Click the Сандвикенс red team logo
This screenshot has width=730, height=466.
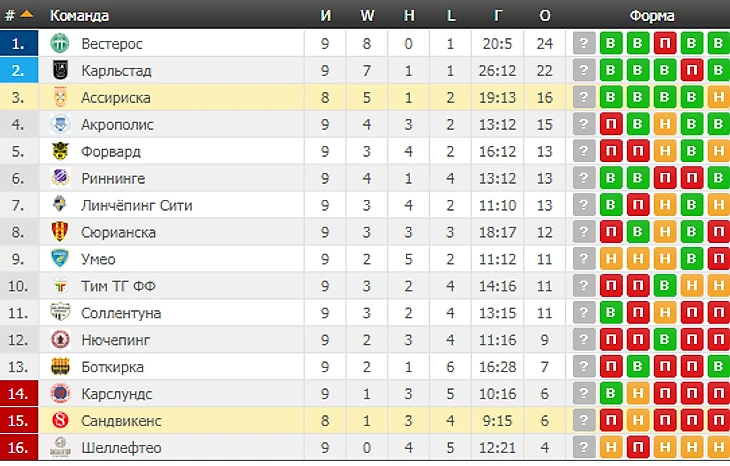[x=60, y=421]
